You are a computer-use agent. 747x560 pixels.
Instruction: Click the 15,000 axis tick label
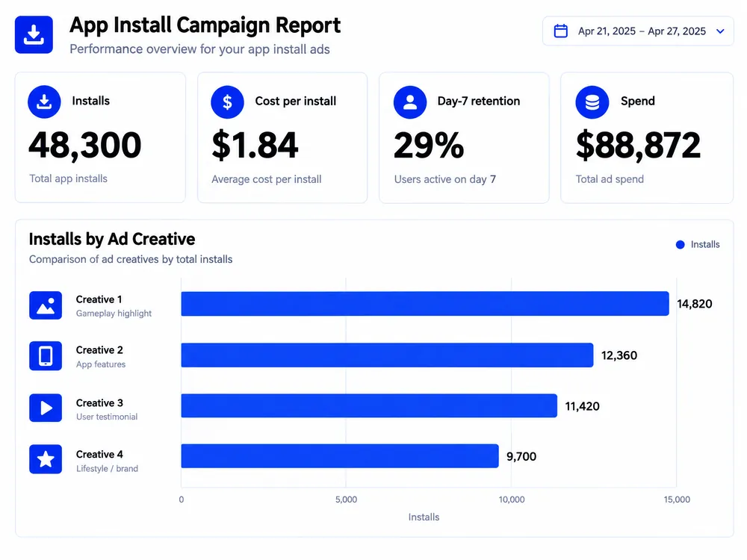677,500
